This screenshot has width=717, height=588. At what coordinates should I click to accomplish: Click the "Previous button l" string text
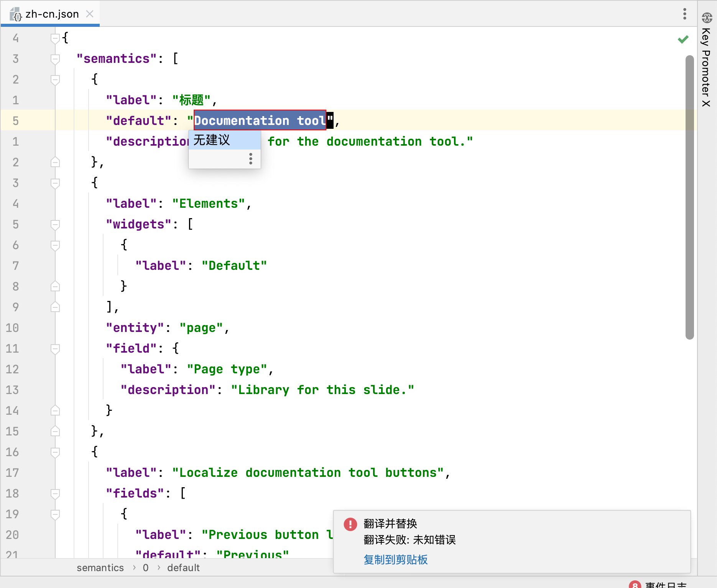coord(268,535)
